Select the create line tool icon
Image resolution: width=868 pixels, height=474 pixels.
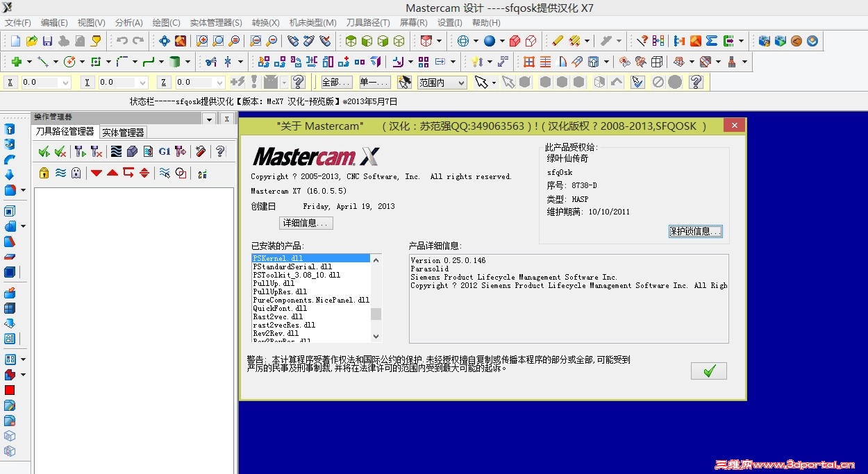pos(42,62)
